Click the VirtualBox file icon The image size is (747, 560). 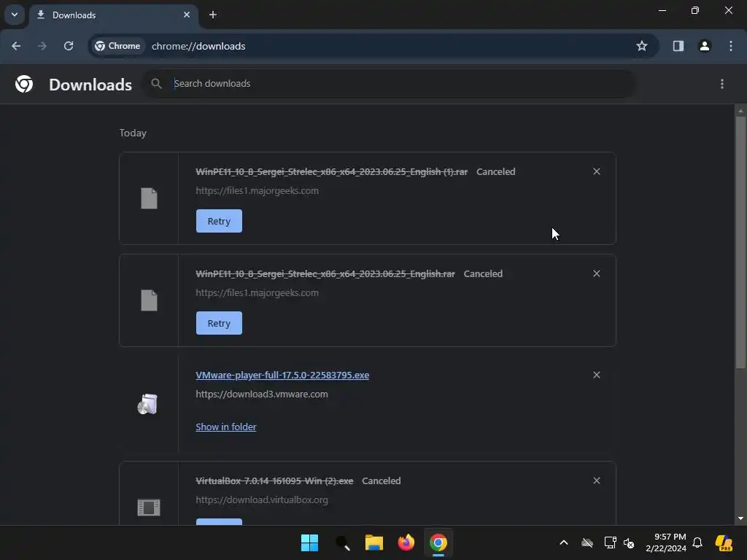(149, 507)
